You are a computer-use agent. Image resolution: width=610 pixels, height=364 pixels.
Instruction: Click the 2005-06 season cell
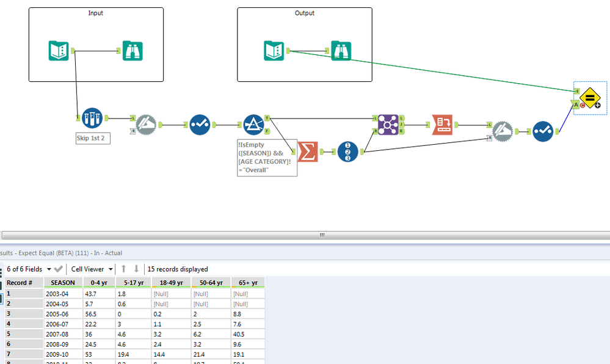(x=63, y=314)
